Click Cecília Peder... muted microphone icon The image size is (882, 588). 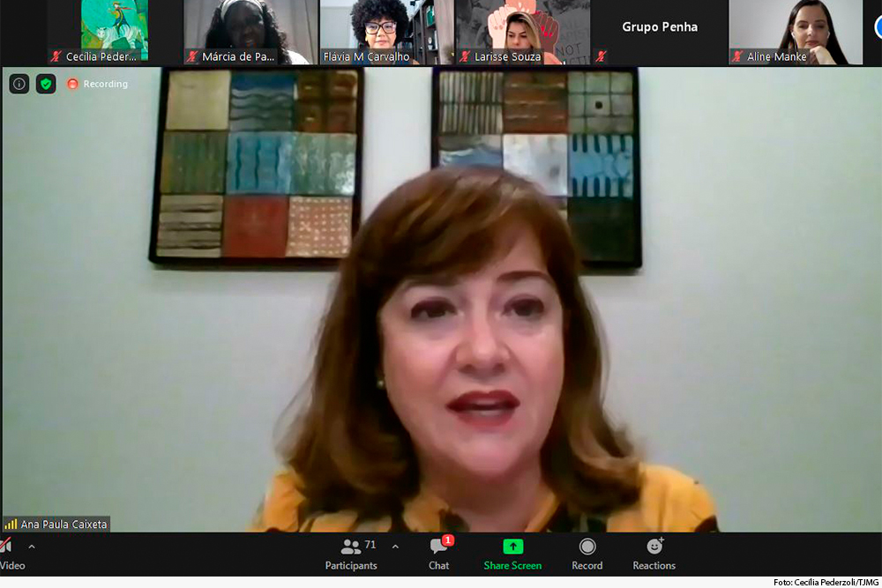click(x=56, y=56)
